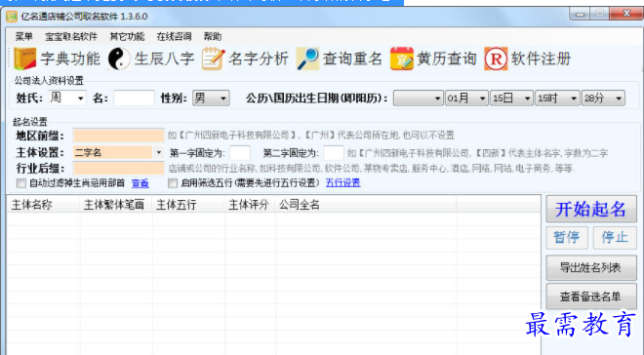
Task: Focus the 地区前缀 input field
Action: point(118,136)
